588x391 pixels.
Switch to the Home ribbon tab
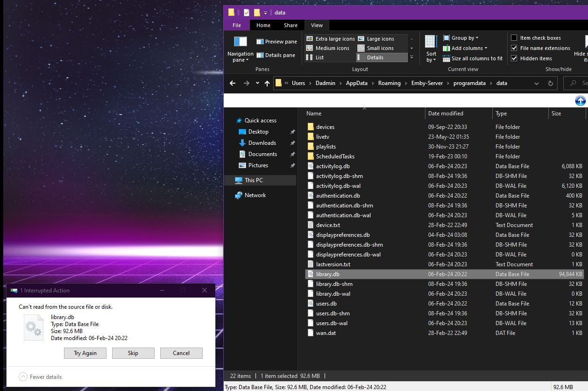pyautogui.click(x=263, y=25)
